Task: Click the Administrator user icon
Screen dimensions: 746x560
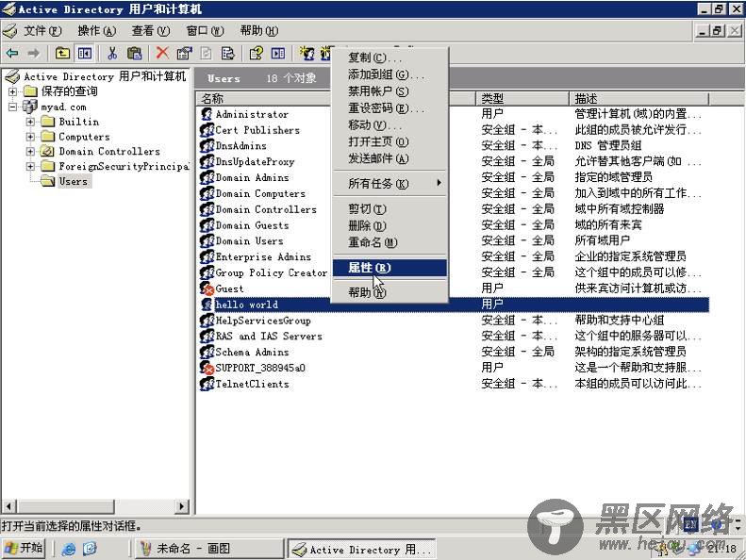Action: coord(207,114)
